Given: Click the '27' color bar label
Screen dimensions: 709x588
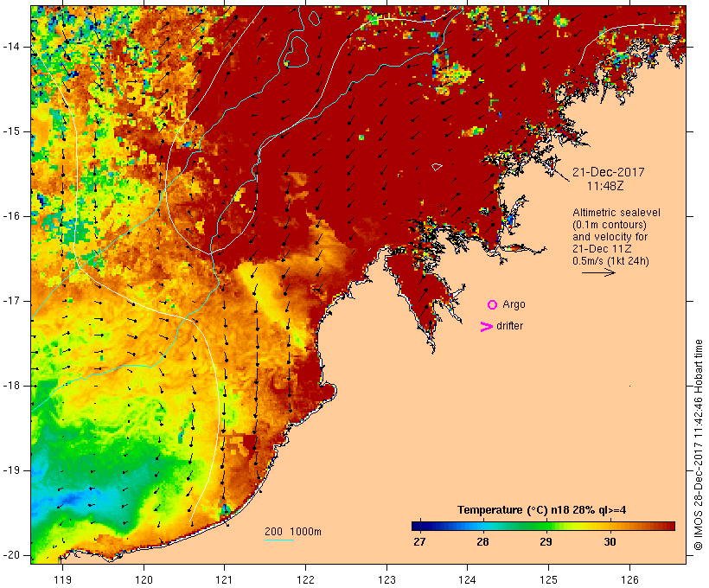Looking at the screenshot, I should click(x=419, y=542).
